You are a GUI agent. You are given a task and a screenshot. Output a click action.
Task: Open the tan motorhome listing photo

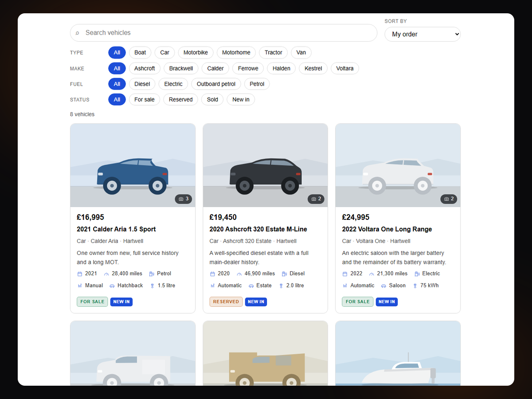coord(265,353)
